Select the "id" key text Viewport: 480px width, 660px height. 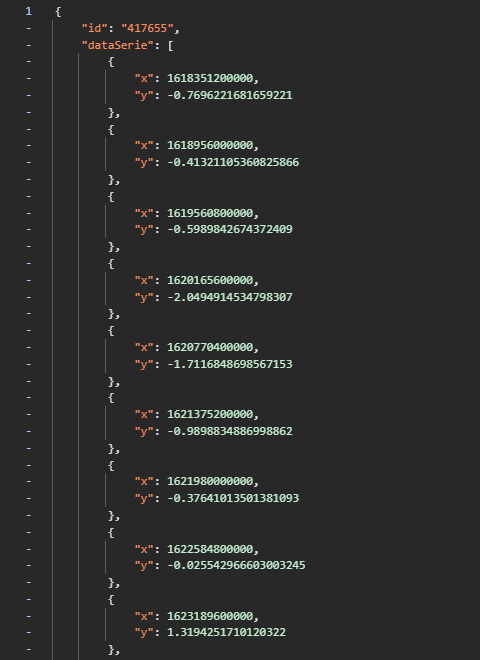(95, 28)
